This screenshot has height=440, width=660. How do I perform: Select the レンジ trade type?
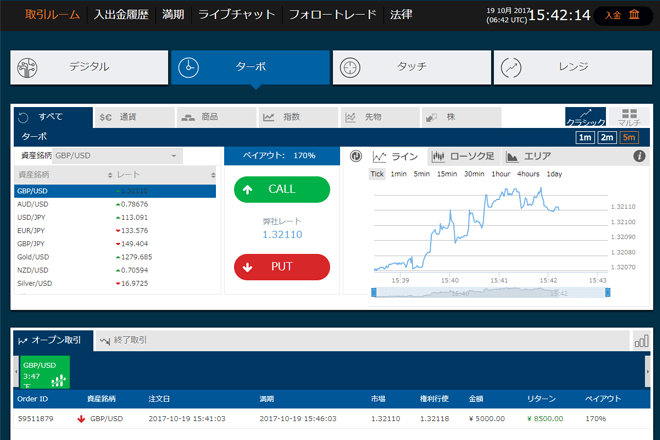[573, 67]
